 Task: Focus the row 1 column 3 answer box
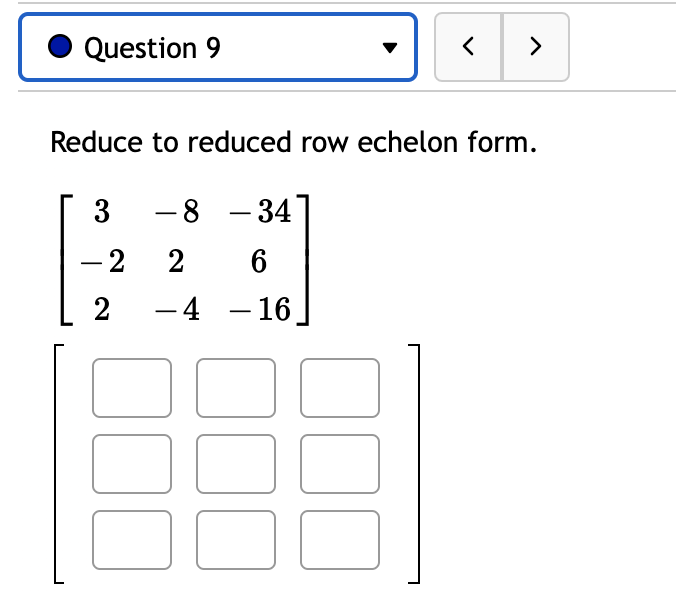(340, 388)
